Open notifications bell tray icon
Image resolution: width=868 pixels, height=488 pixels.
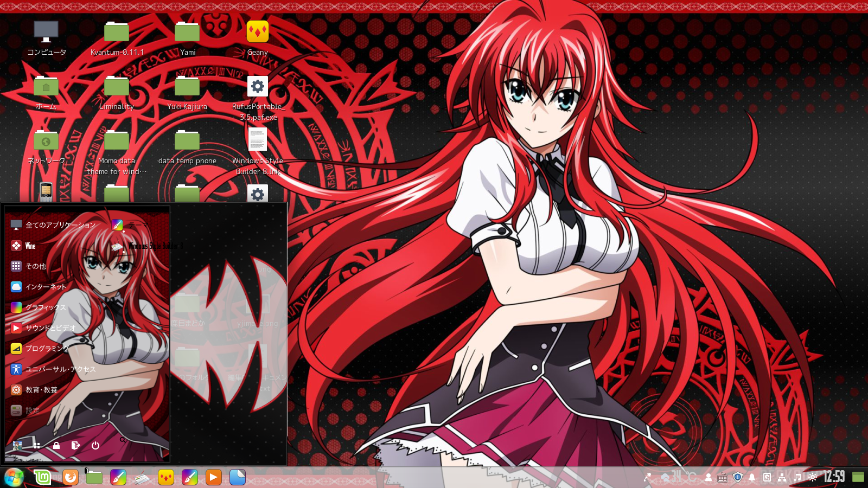point(752,477)
